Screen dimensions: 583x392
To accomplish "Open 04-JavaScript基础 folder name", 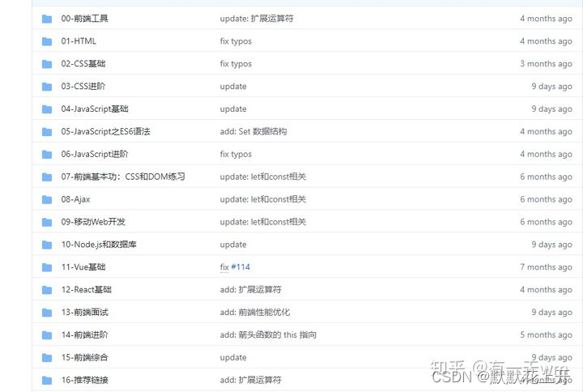I will [x=95, y=109].
